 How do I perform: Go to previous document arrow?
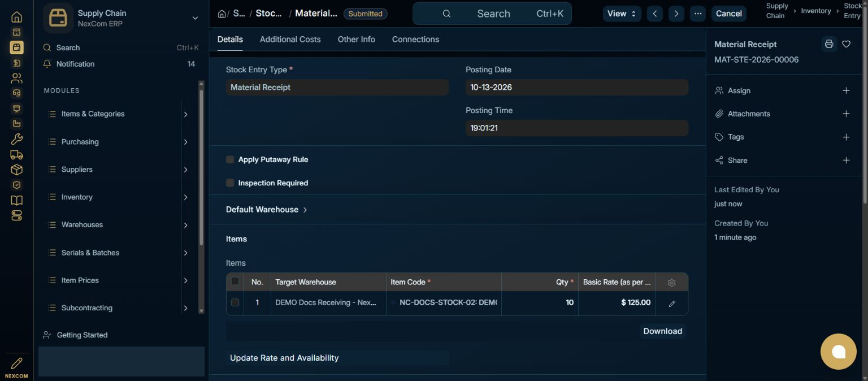[654, 14]
